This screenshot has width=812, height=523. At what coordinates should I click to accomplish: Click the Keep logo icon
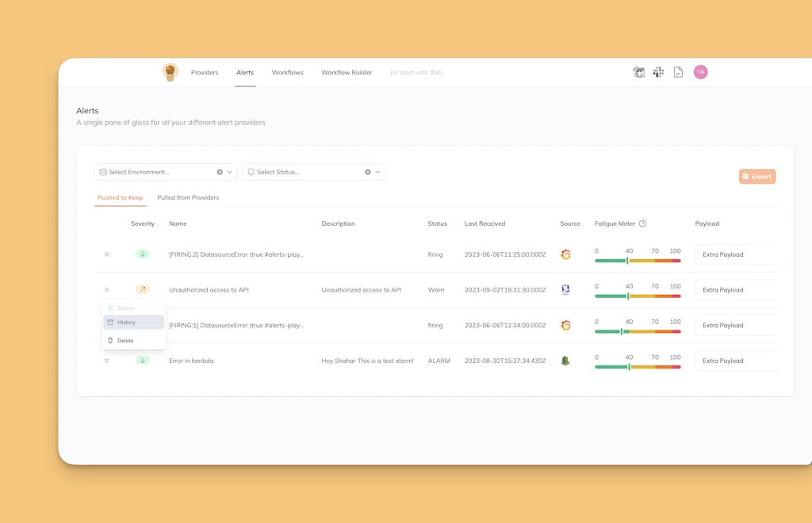[x=170, y=72]
